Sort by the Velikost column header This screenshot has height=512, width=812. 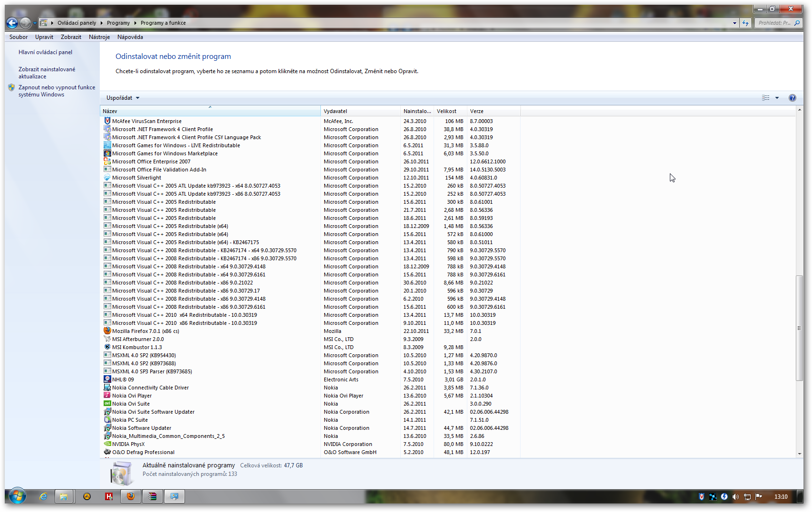click(450, 111)
